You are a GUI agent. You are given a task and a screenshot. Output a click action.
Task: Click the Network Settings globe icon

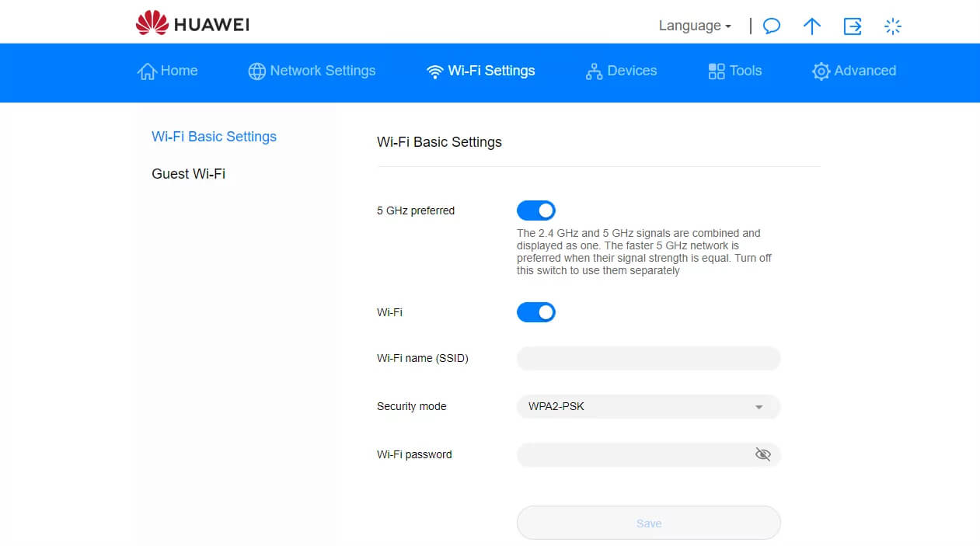point(256,71)
